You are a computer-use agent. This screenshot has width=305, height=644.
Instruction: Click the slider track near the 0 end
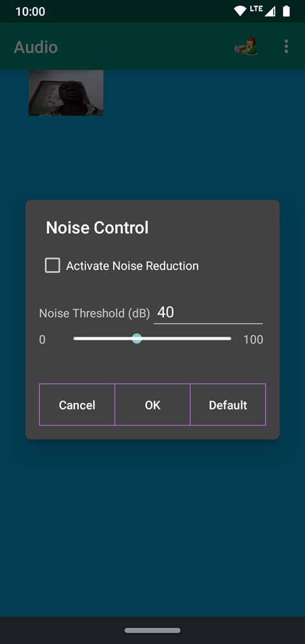click(78, 339)
